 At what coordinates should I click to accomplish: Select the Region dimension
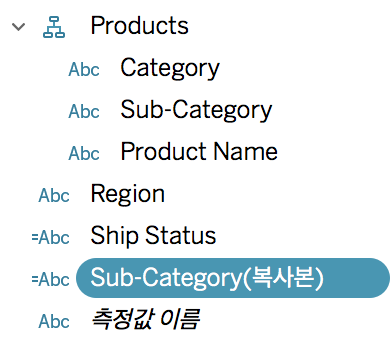[128, 195]
